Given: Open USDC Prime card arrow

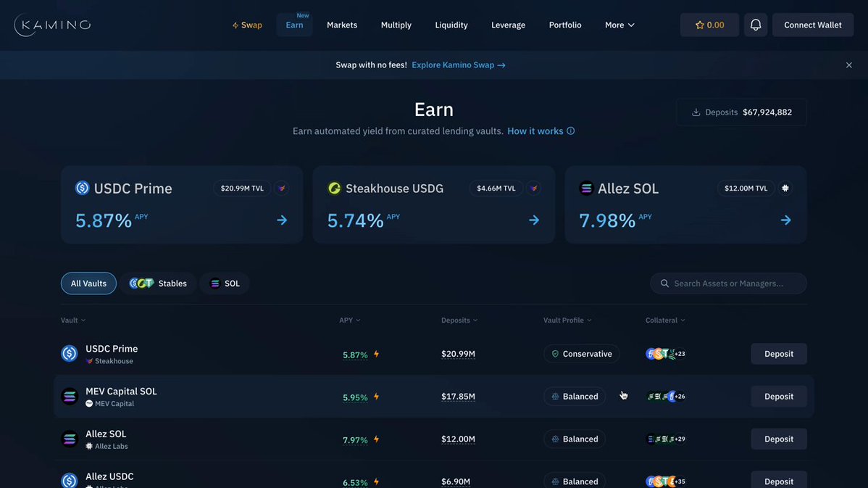Looking at the screenshot, I should [282, 220].
